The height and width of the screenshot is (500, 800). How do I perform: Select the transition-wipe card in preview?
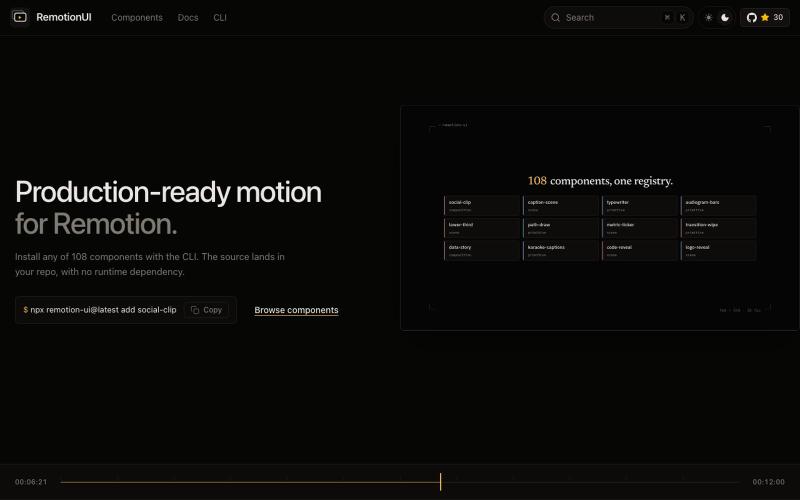[719, 228]
